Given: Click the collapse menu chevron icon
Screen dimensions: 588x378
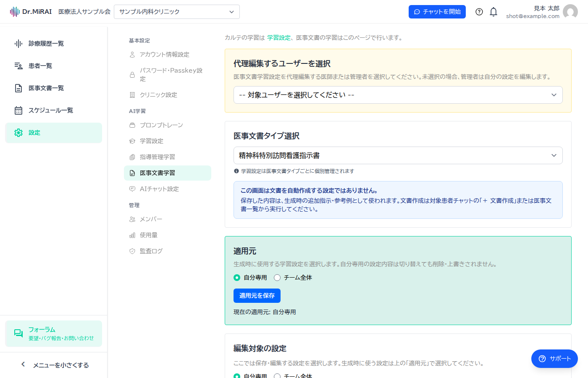Looking at the screenshot, I should click(23, 365).
